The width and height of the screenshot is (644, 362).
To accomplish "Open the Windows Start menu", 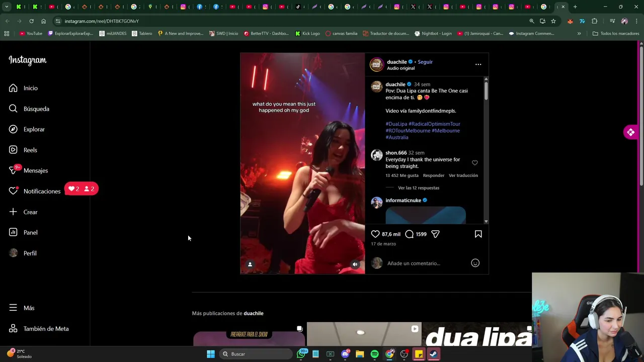I will pos(211,354).
